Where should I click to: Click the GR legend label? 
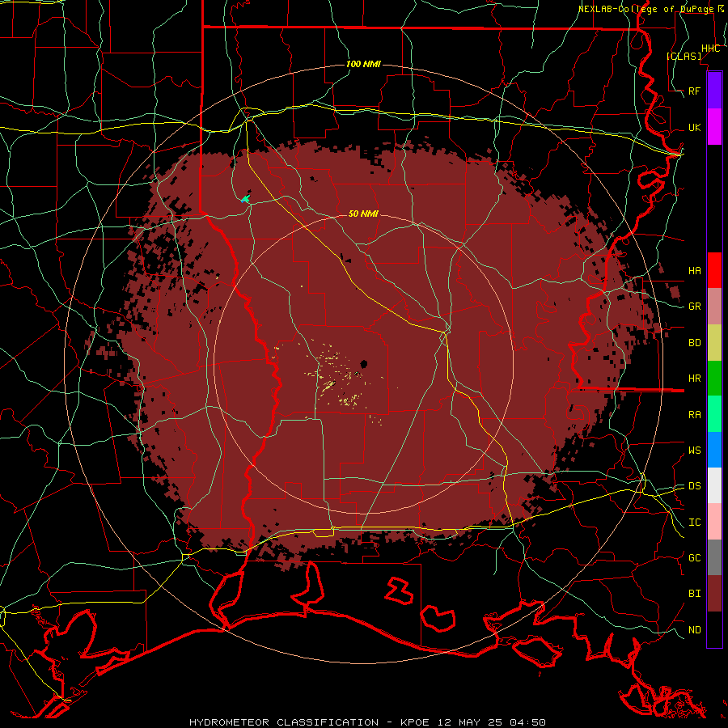(x=694, y=307)
